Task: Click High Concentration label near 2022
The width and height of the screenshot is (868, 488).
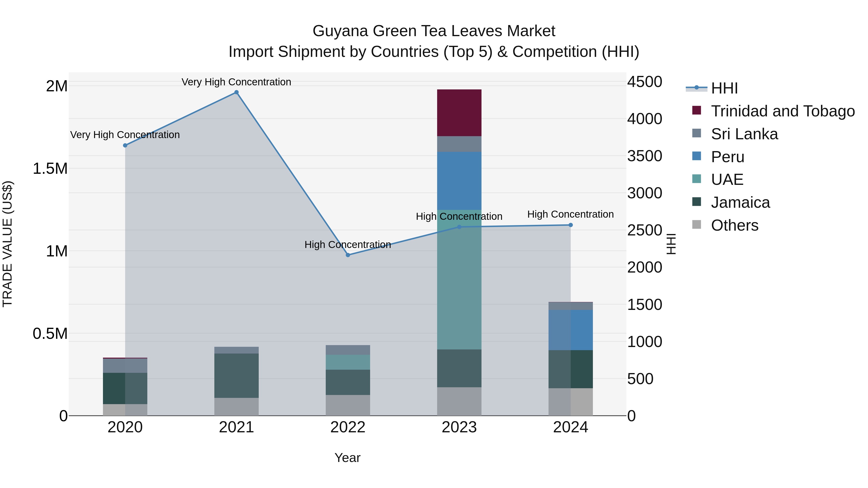Action: [x=348, y=245]
